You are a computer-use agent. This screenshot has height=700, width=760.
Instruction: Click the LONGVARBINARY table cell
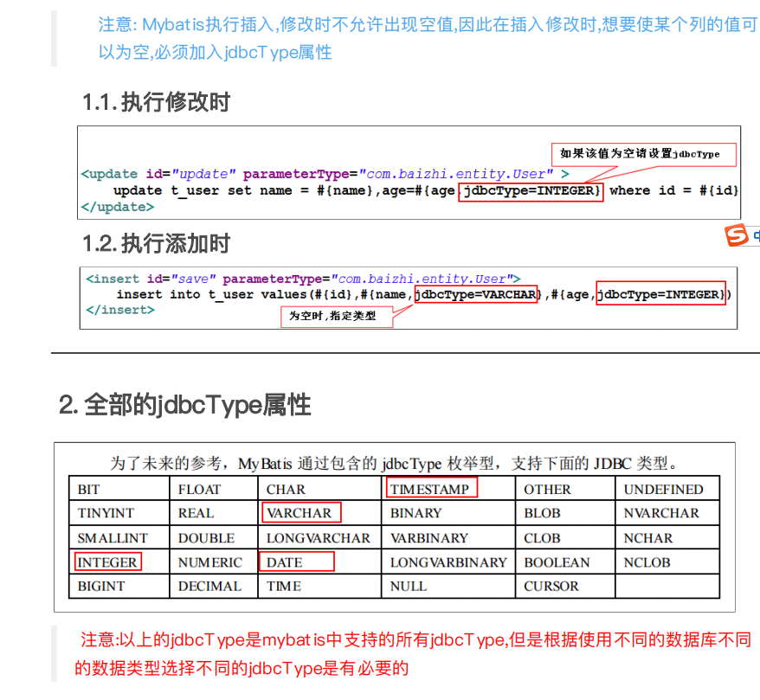pyautogui.click(x=448, y=562)
